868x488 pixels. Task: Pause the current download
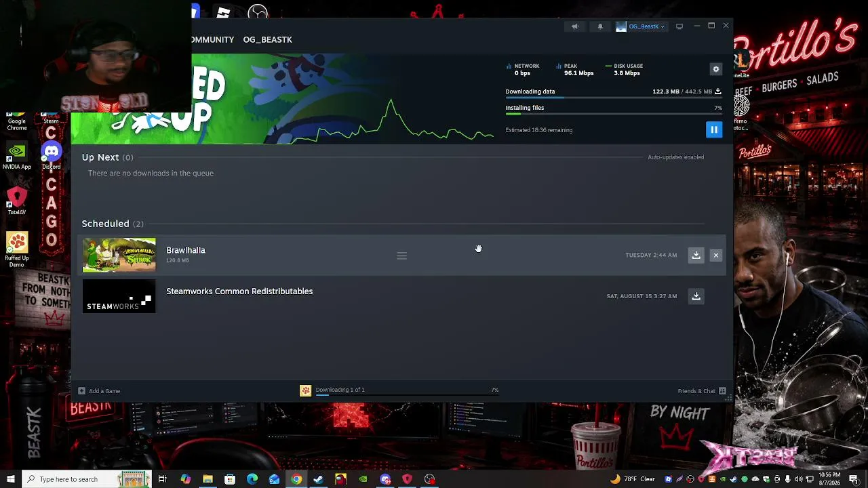(714, 129)
